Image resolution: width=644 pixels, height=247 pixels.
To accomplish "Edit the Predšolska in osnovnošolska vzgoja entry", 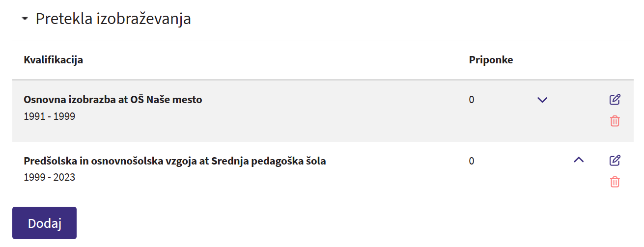I will (615, 161).
